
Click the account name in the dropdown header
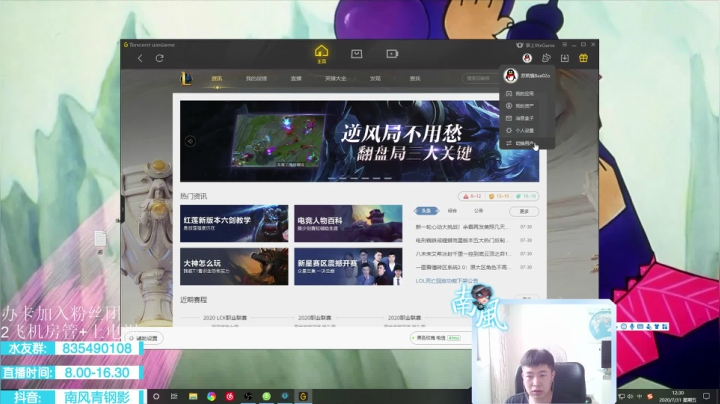point(535,76)
